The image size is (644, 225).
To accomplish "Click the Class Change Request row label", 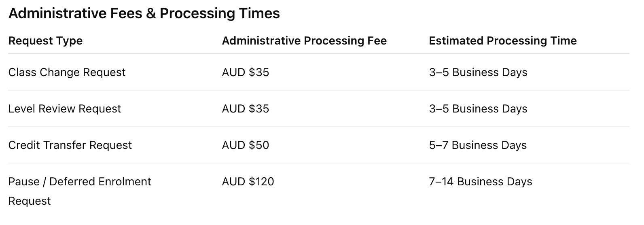I will 67,72.
